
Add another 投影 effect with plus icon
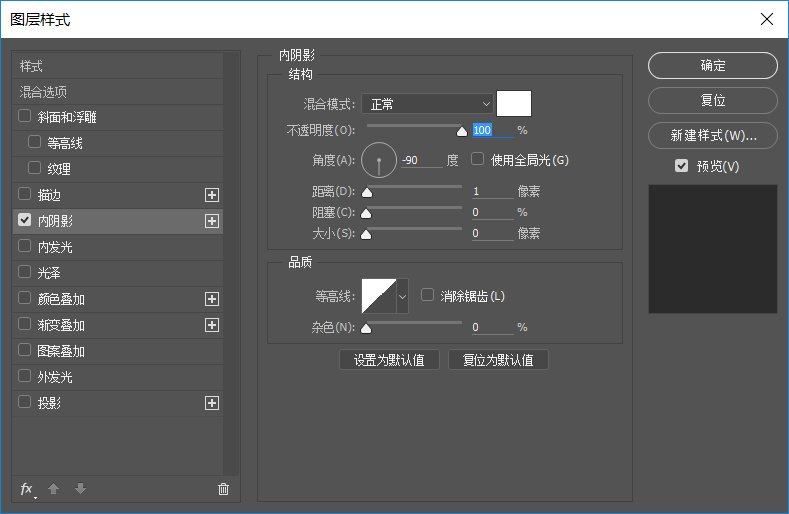pos(212,403)
